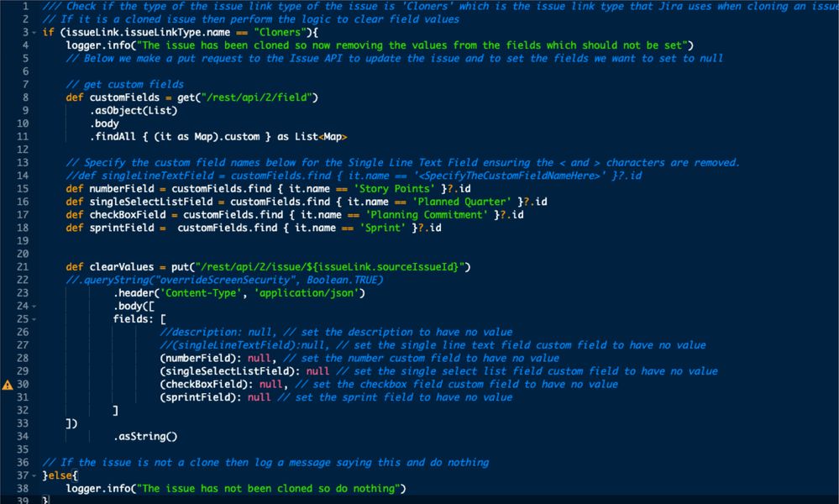This screenshot has height=504, width=839.
Task: Click the checkBoxField definition on line 17
Action: tap(128, 215)
